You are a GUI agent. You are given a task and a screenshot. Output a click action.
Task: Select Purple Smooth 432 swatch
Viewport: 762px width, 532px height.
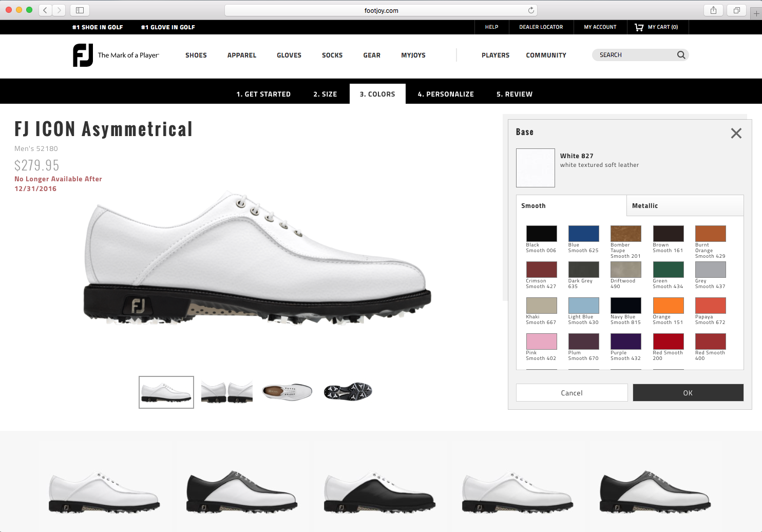[x=625, y=341]
